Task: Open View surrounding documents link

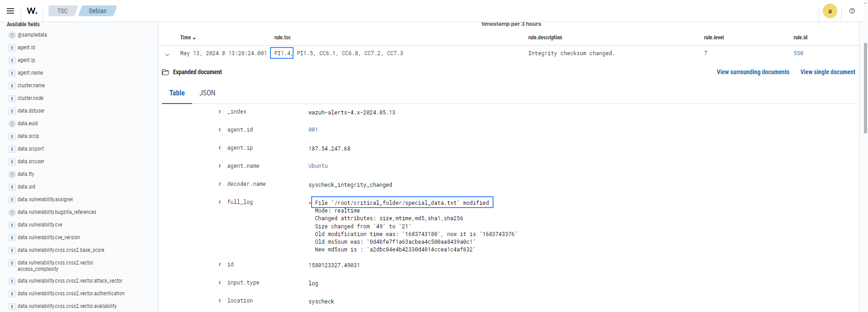Action: [753, 72]
